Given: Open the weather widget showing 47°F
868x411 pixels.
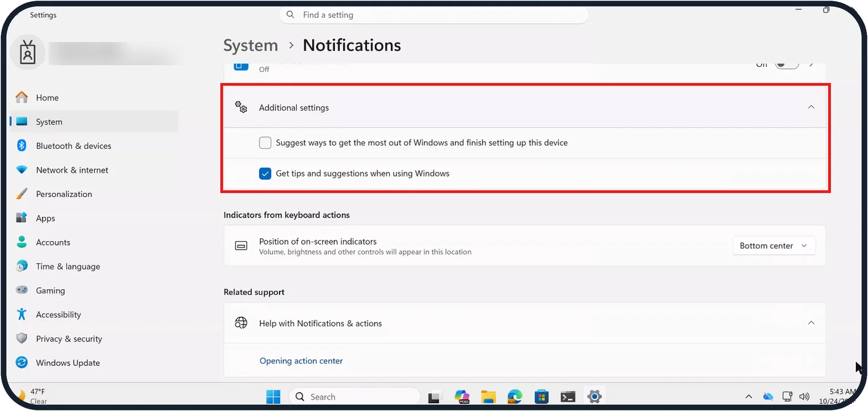Looking at the screenshot, I should 33,396.
